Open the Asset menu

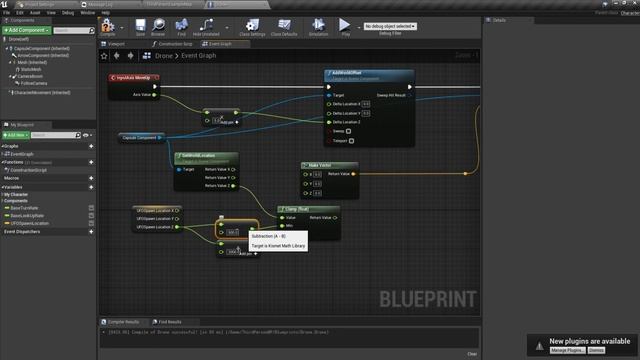[x=35, y=13]
